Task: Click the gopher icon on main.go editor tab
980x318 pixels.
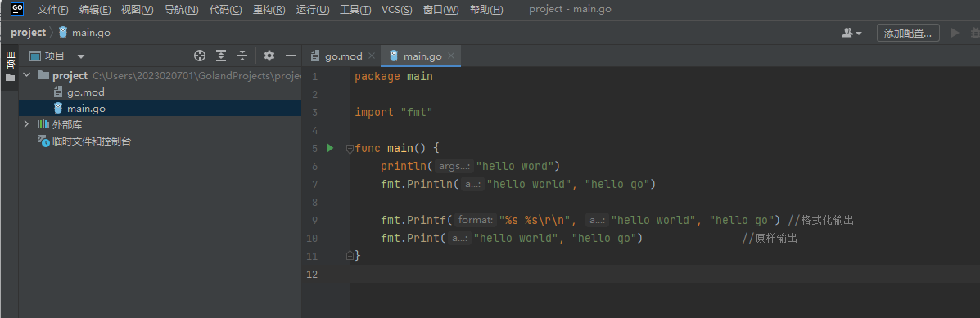Action: [393, 56]
